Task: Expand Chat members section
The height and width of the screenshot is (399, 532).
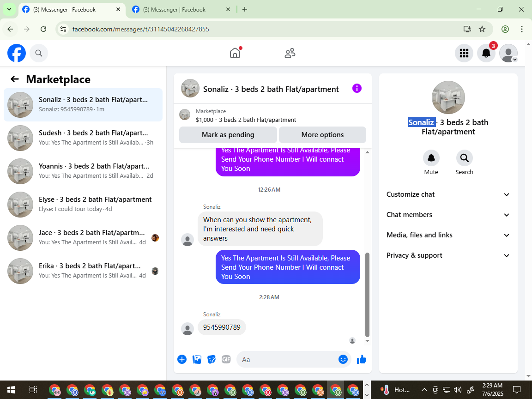Action: point(448,215)
